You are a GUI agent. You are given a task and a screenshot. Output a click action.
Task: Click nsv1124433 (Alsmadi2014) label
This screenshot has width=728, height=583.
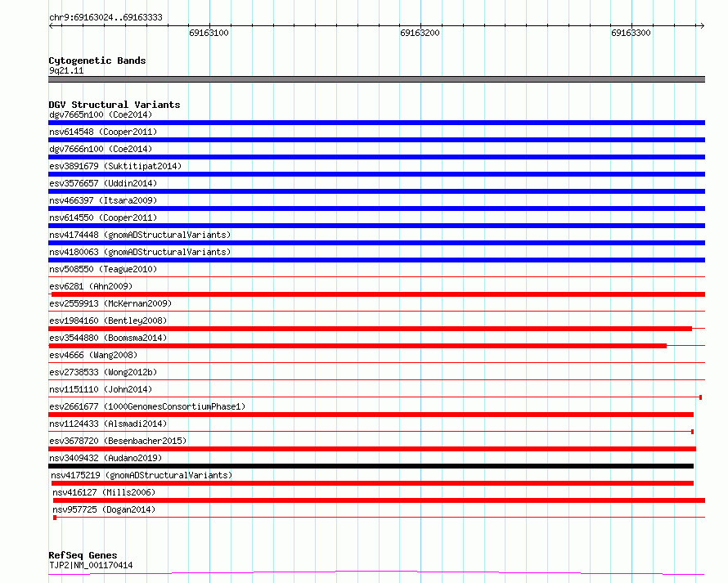(x=108, y=424)
